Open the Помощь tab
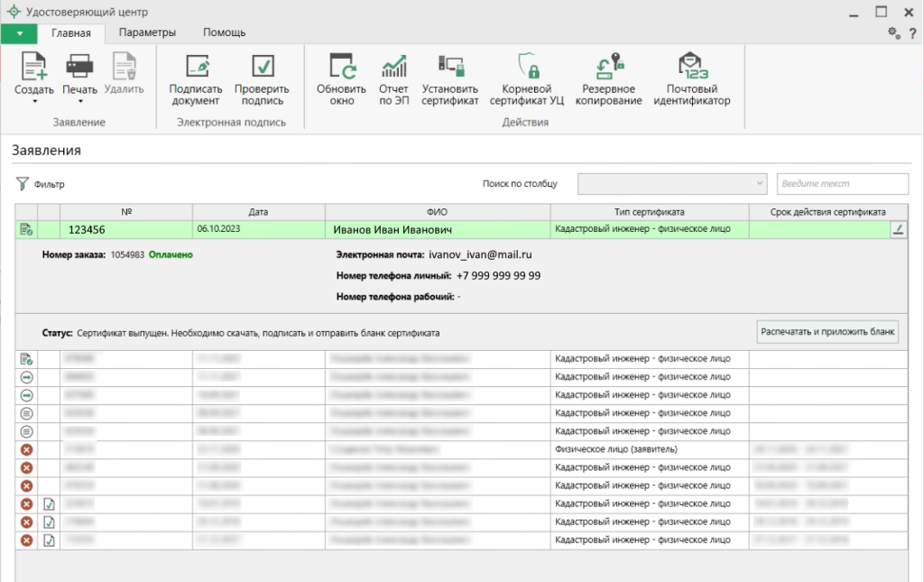Screen dimensions: 924x582 coord(224,32)
